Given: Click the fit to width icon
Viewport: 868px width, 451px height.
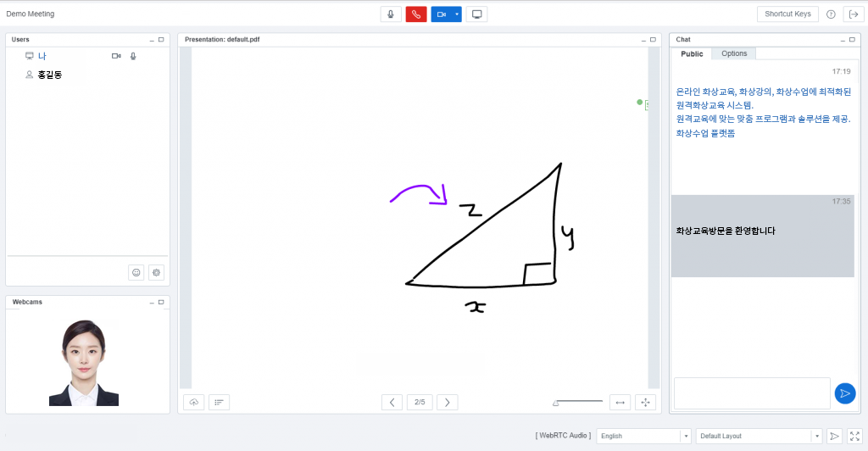Looking at the screenshot, I should click(620, 402).
